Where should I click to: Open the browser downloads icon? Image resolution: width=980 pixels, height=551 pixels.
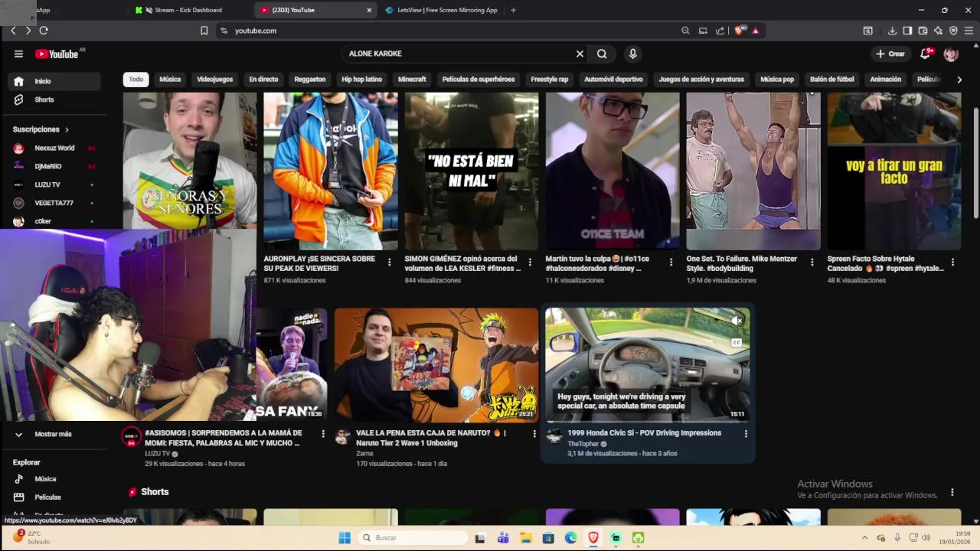pyautogui.click(x=892, y=31)
